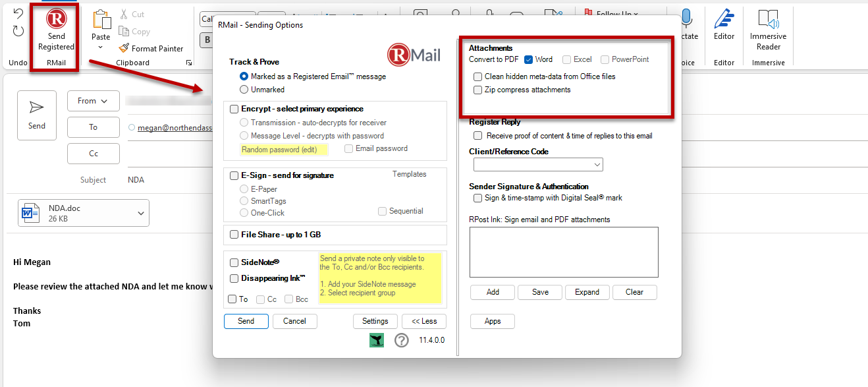Screen dimensions: 868x387
Task: Click the Random password (edit) field
Action: pos(284,150)
